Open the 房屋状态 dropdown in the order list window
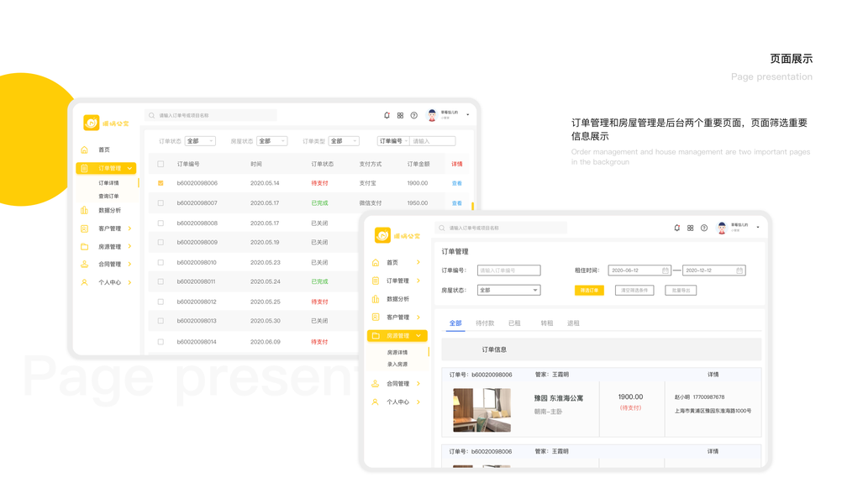This screenshot has height=504, width=863. (x=272, y=141)
